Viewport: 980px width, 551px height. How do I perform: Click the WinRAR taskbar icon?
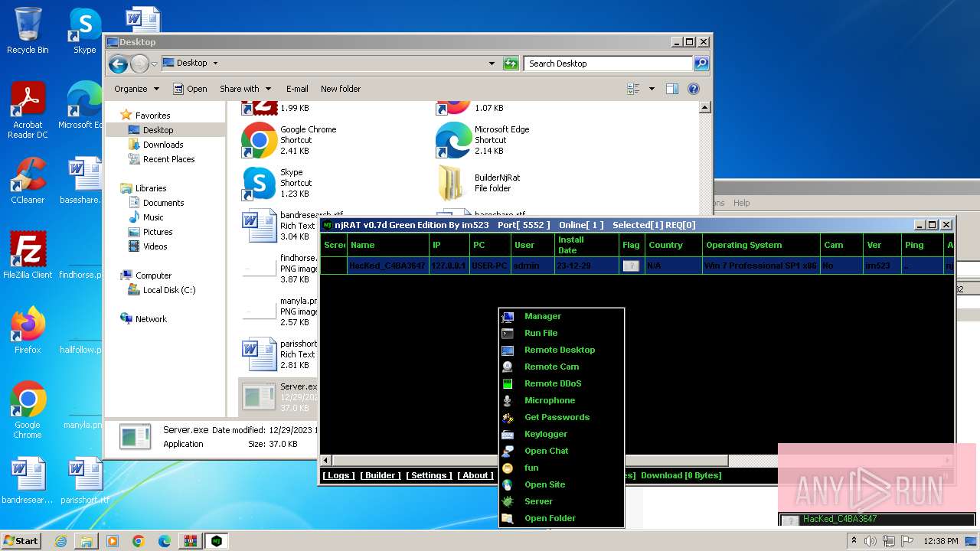190,540
